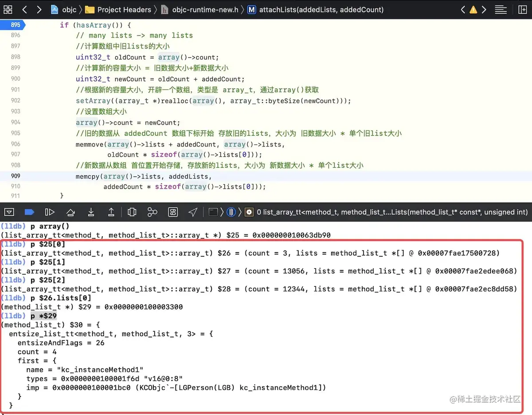532x415 pixels.
Task: Click the 'many lists -> many lists' comment
Action: click(134, 36)
